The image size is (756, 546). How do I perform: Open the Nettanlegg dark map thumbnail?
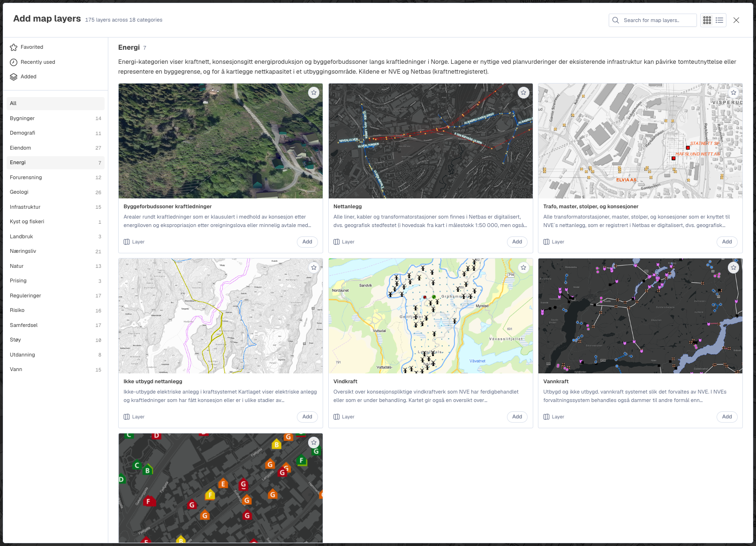431,141
